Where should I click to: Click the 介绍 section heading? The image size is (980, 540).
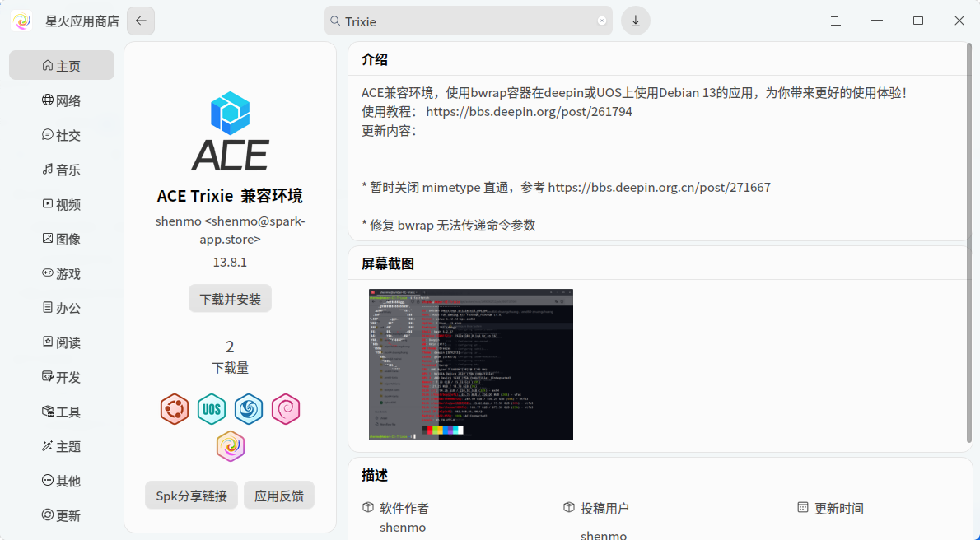pyautogui.click(x=375, y=59)
